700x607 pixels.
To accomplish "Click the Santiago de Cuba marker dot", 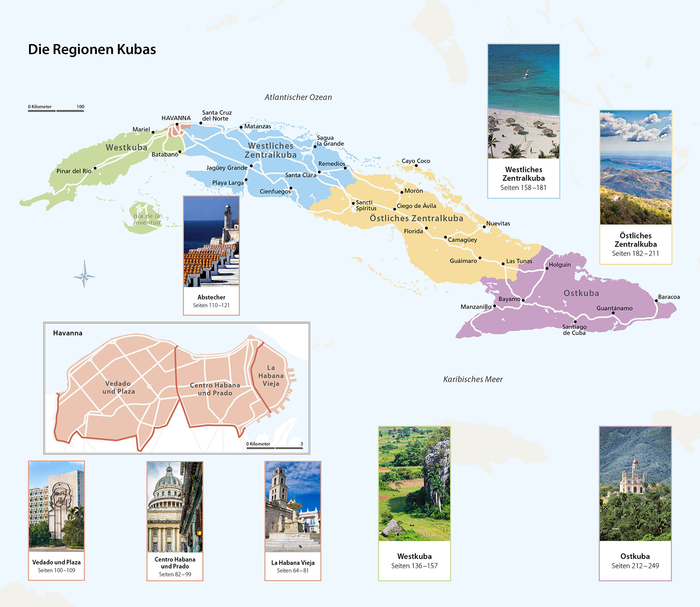I will pyautogui.click(x=575, y=322).
